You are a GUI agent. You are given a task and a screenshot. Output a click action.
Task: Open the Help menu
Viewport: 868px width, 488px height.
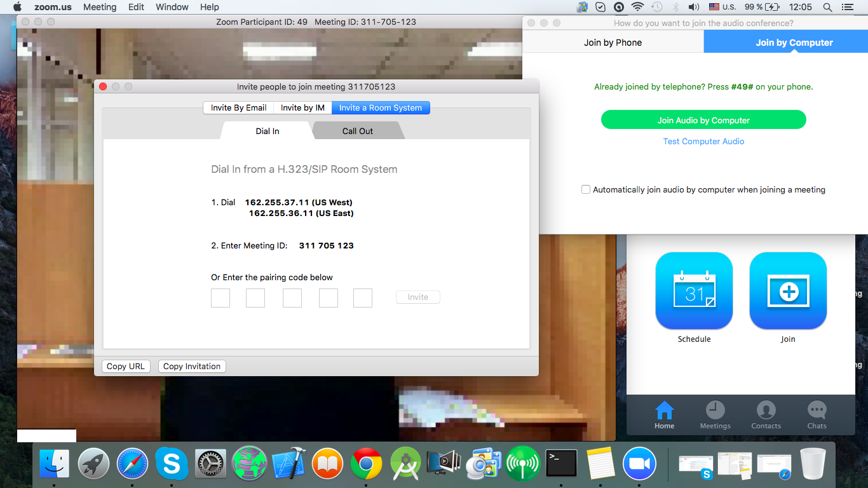coord(209,7)
